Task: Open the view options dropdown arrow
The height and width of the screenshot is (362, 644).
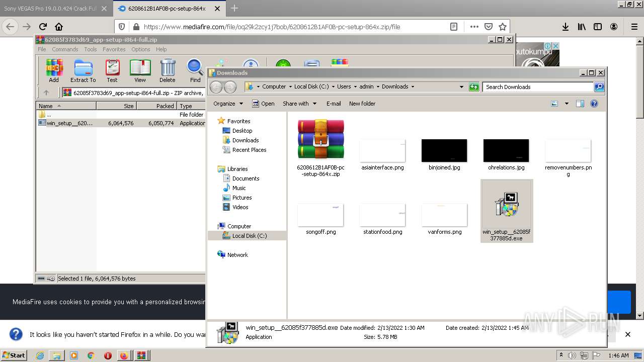Action: (x=567, y=104)
